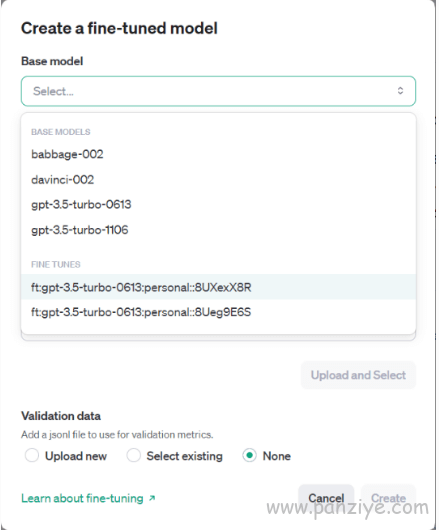Click the Upload and Select button

[358, 375]
